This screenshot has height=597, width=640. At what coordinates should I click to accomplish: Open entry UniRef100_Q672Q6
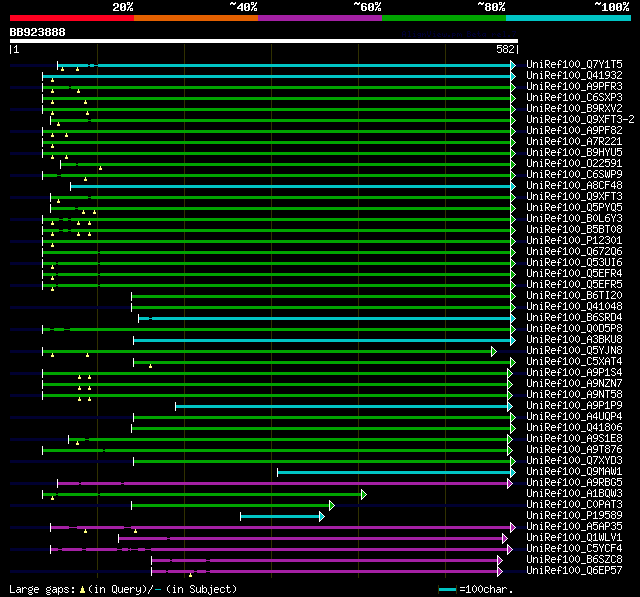point(574,252)
